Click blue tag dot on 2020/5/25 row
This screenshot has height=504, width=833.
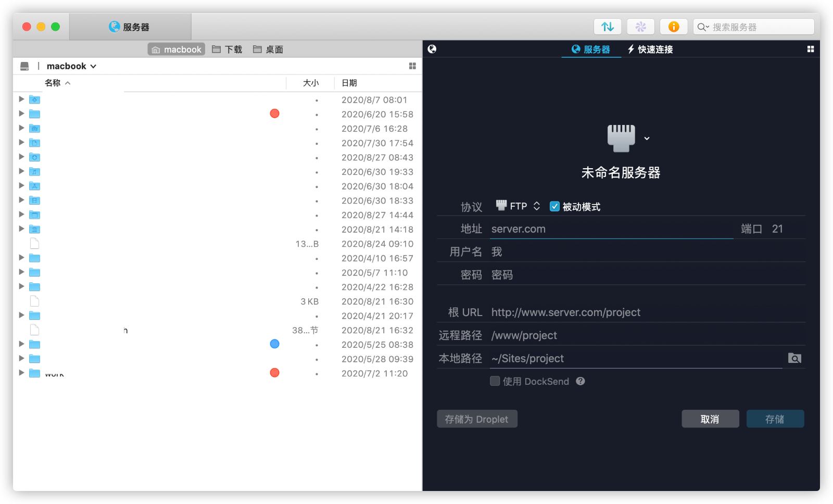pos(275,344)
